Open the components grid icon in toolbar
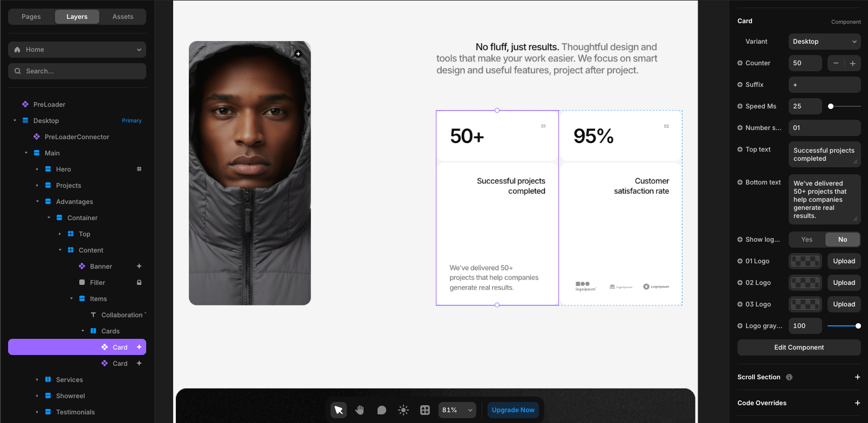The width and height of the screenshot is (868, 423). tap(425, 410)
